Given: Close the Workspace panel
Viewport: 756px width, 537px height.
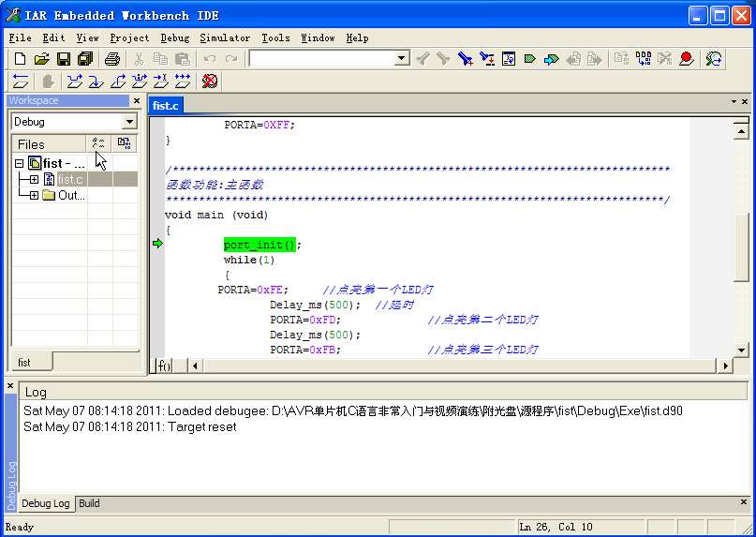Looking at the screenshot, I should pyautogui.click(x=137, y=101).
